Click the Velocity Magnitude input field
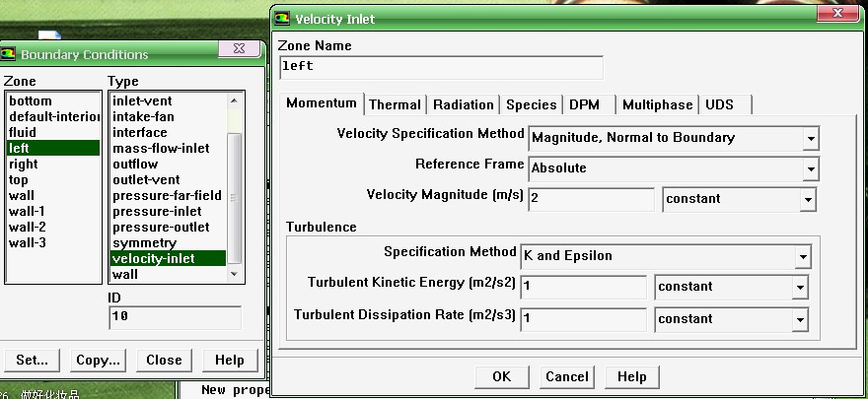The height and width of the screenshot is (399, 868). pos(591,199)
